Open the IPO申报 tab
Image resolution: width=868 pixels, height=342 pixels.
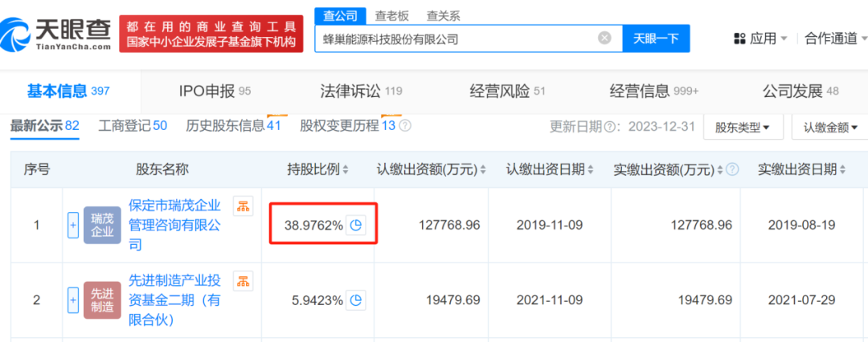215,92
